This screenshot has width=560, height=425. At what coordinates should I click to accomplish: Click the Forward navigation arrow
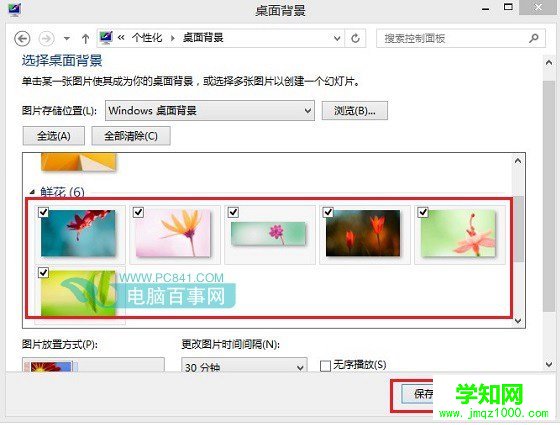pyautogui.click(x=47, y=38)
